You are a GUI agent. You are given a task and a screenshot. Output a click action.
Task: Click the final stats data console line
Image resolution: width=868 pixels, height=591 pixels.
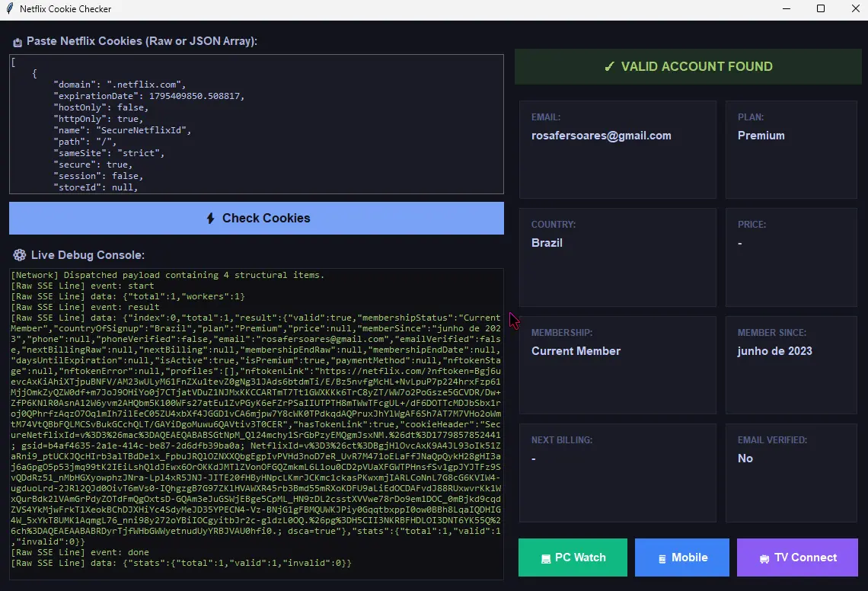(181, 563)
